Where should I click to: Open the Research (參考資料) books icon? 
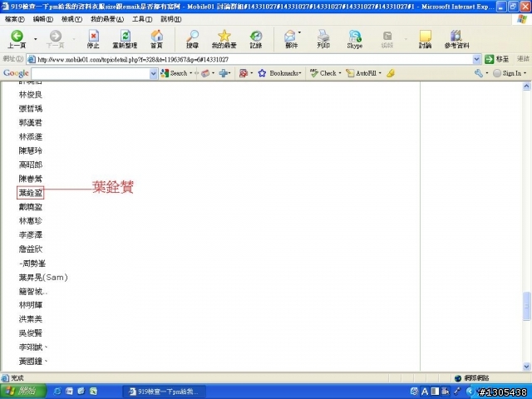point(456,39)
